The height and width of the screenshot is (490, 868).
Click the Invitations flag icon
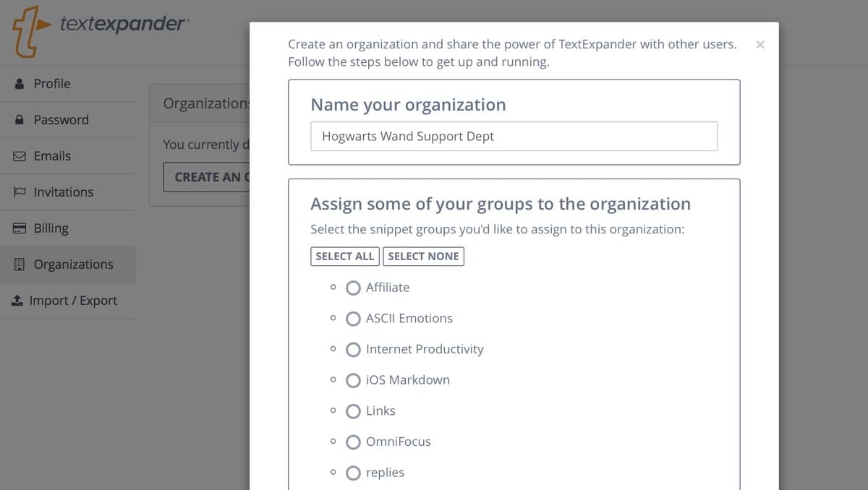pos(20,192)
